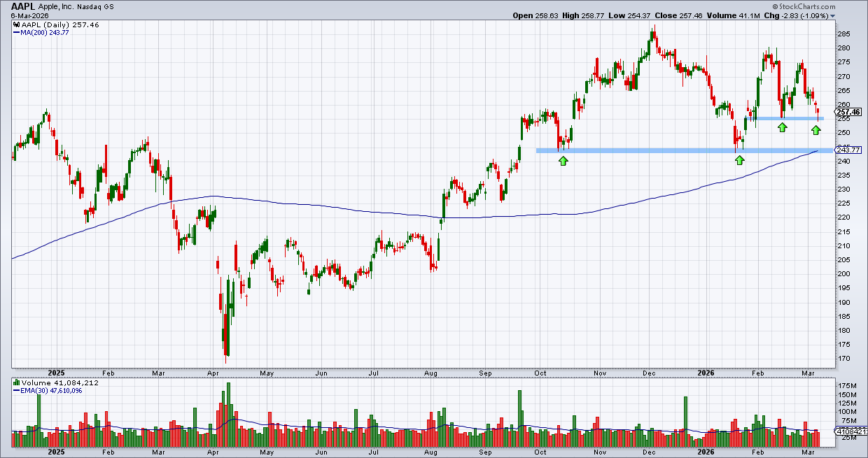This screenshot has width=868, height=458.
Task: Click the 210 price axis label
Action: [x=843, y=245]
